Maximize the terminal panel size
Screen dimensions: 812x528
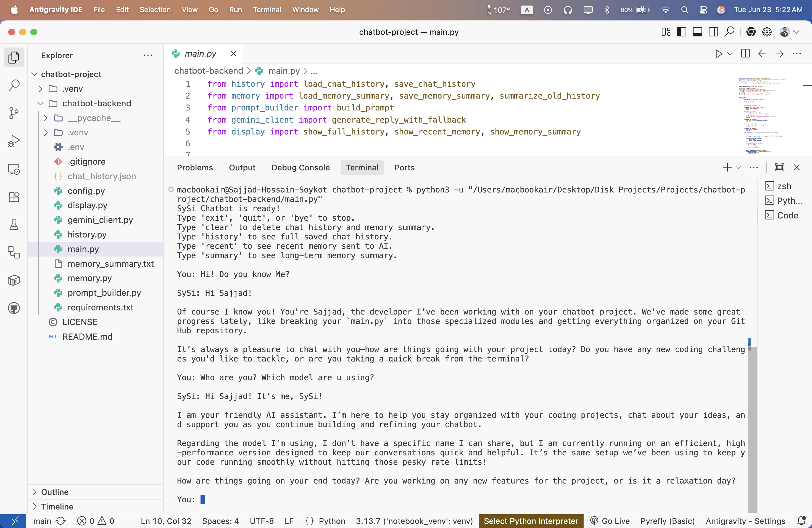click(780, 167)
